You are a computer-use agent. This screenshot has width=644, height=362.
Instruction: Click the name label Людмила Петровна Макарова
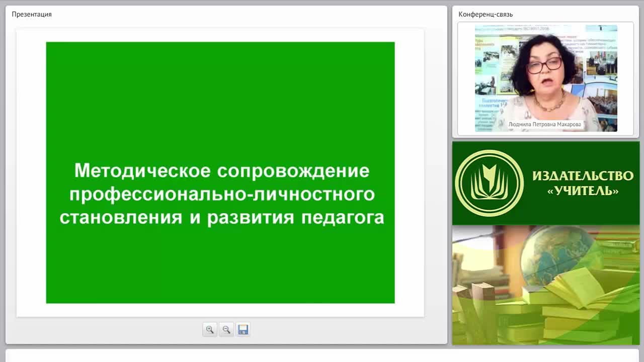click(544, 124)
